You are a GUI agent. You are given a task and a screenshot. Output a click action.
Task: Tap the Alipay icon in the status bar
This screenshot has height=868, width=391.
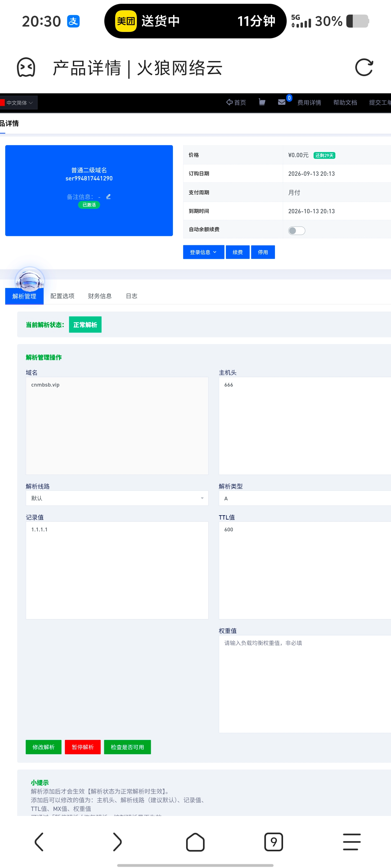pyautogui.click(x=73, y=21)
